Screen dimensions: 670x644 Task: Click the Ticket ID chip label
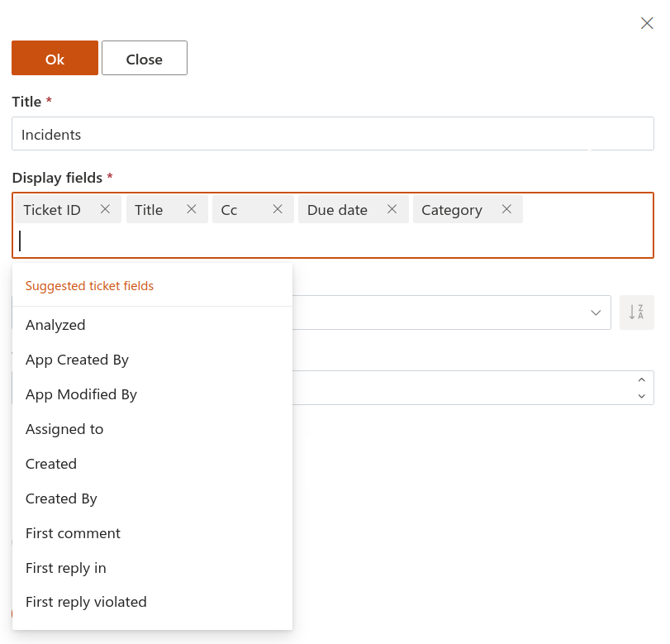(x=52, y=210)
